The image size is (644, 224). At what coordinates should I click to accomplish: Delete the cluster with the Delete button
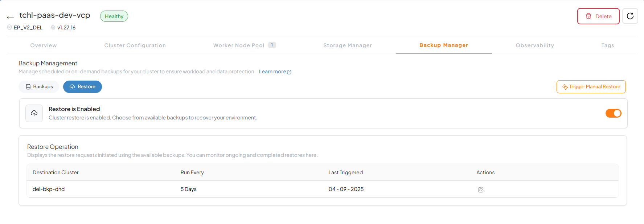click(x=598, y=16)
